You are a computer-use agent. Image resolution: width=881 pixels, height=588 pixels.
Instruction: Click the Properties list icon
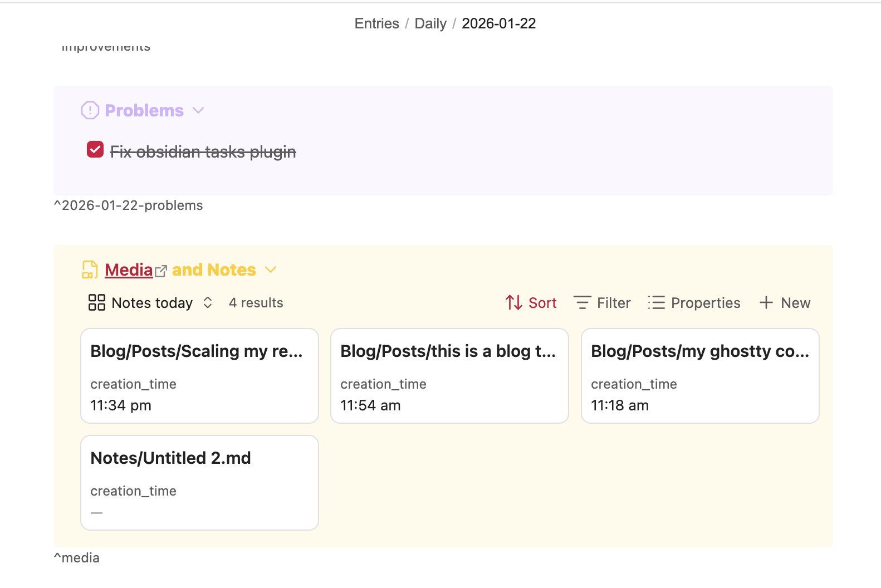[x=656, y=302]
